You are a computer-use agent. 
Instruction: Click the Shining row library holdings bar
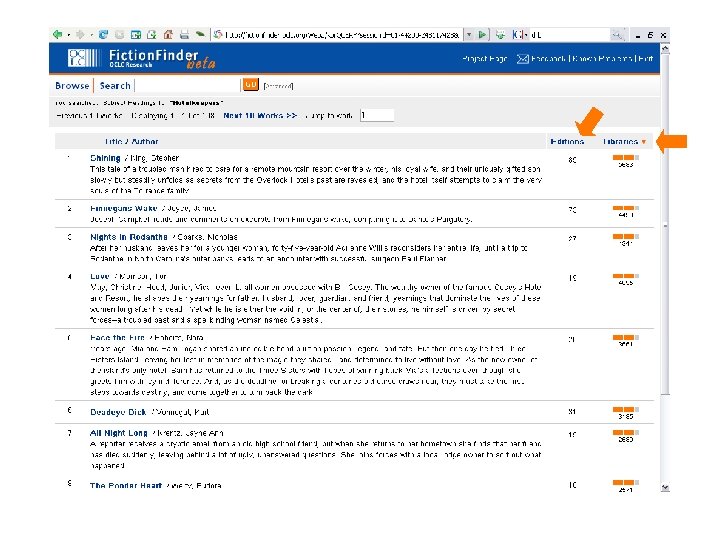(x=625, y=158)
